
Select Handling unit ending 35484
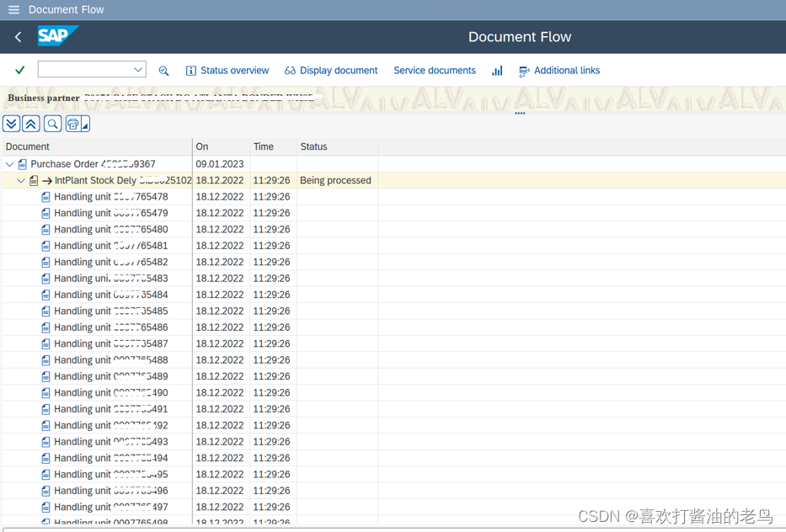point(111,295)
